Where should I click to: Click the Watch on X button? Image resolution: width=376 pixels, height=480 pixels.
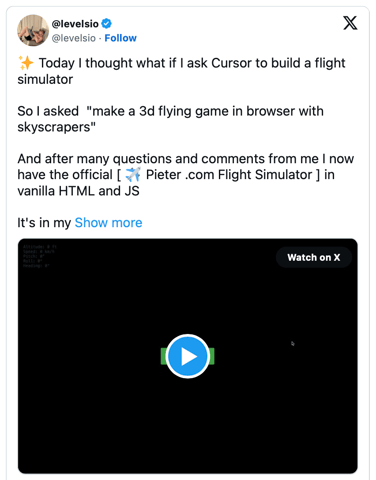(x=314, y=257)
